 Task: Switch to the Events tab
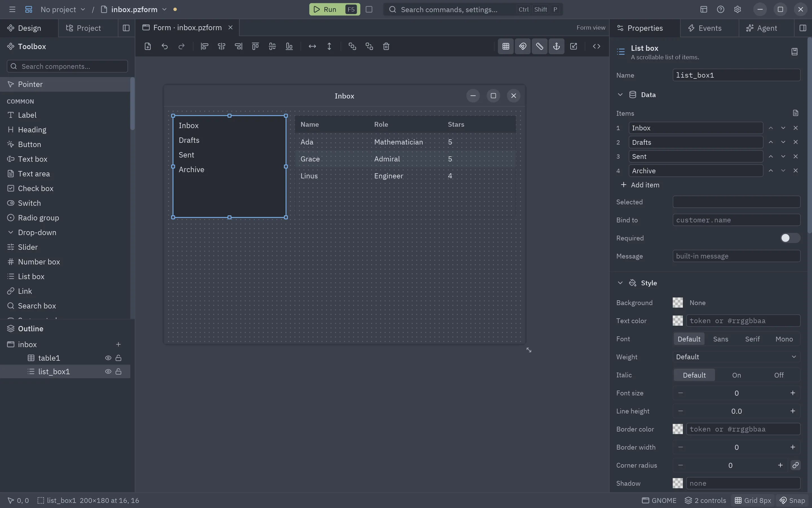[x=709, y=28]
